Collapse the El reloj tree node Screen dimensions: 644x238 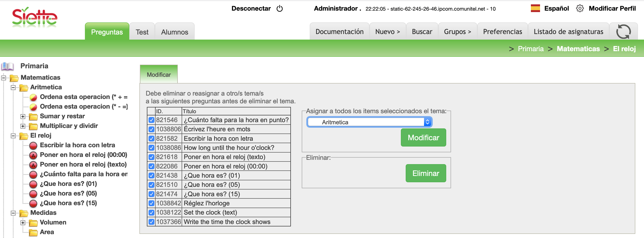13,136
